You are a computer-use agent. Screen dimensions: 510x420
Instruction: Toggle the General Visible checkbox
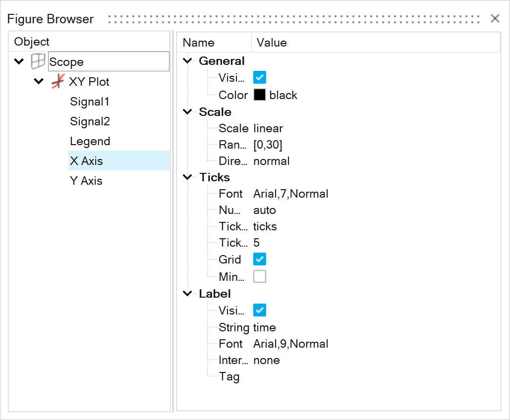260,77
